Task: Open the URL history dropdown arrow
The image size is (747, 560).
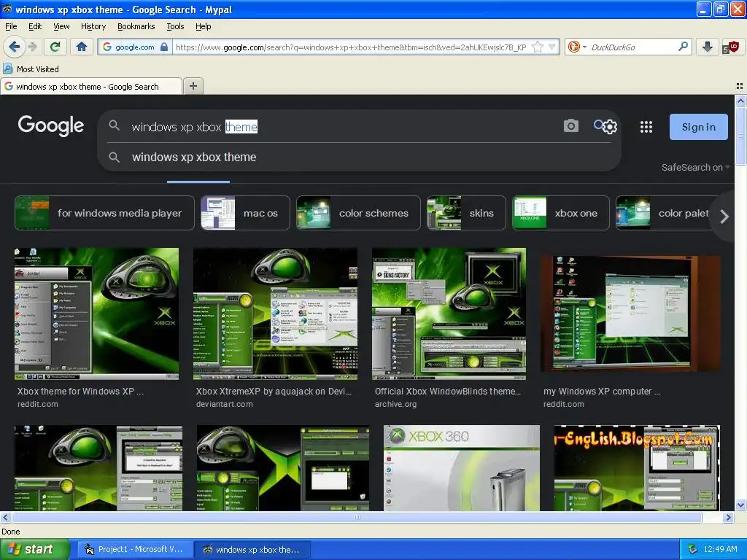Action: pos(551,47)
